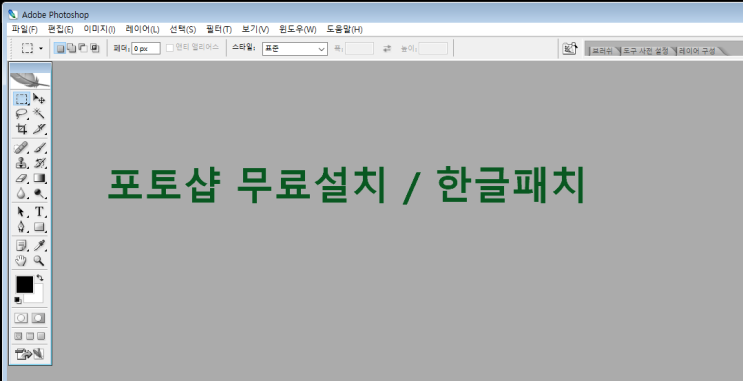
Task: Choose Intersect with selection mode button
Action: tap(94, 48)
